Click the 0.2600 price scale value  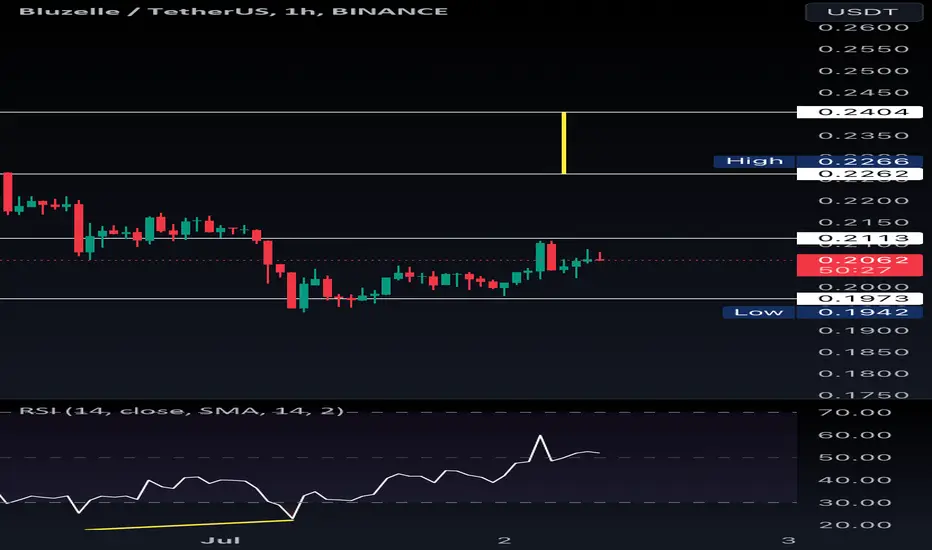(863, 27)
